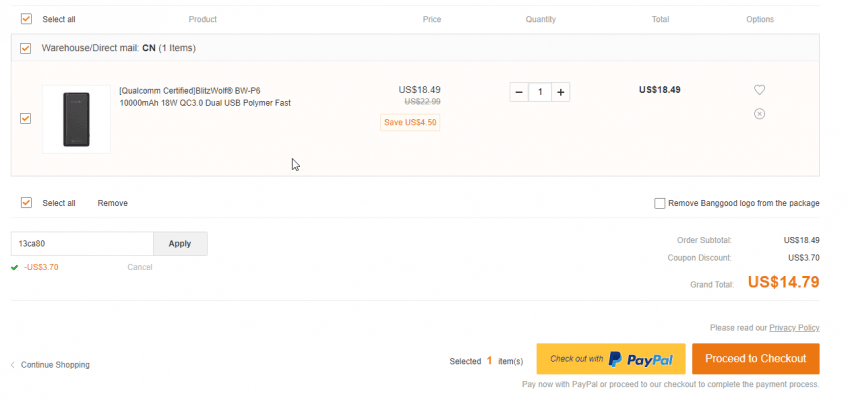Click the Order Subtotal US$18.49 value
This screenshot has height=406, width=850.
[x=802, y=240]
